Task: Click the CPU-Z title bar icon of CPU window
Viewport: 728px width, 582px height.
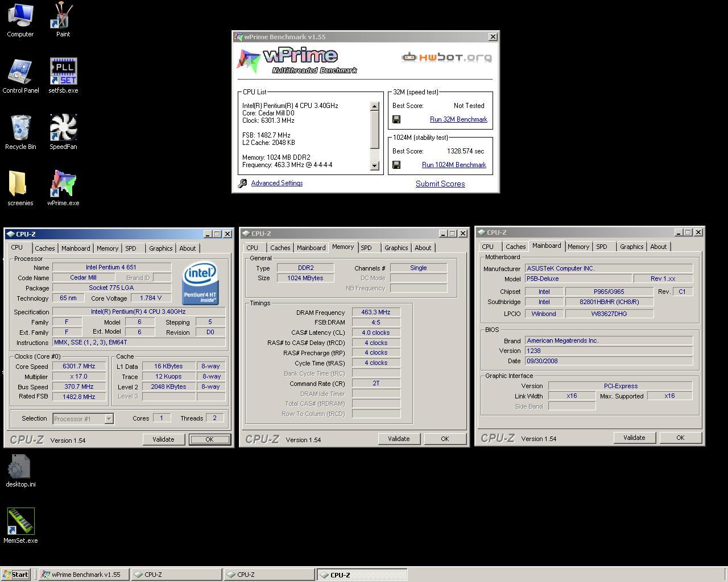Action: click(x=11, y=234)
